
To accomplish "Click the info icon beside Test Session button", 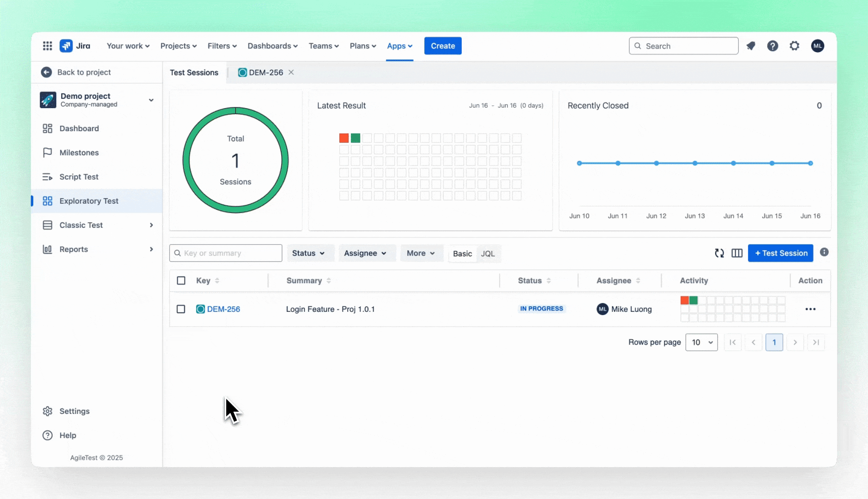I will [825, 252].
